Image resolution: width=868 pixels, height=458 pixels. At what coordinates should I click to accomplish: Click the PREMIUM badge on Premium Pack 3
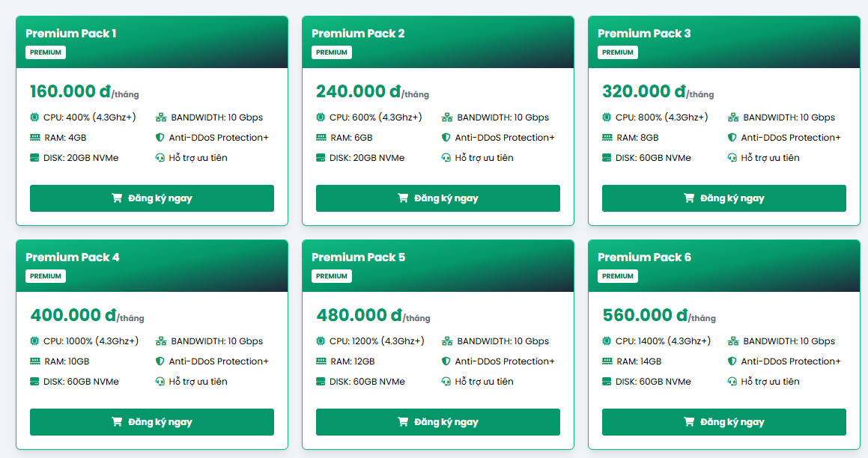point(618,52)
